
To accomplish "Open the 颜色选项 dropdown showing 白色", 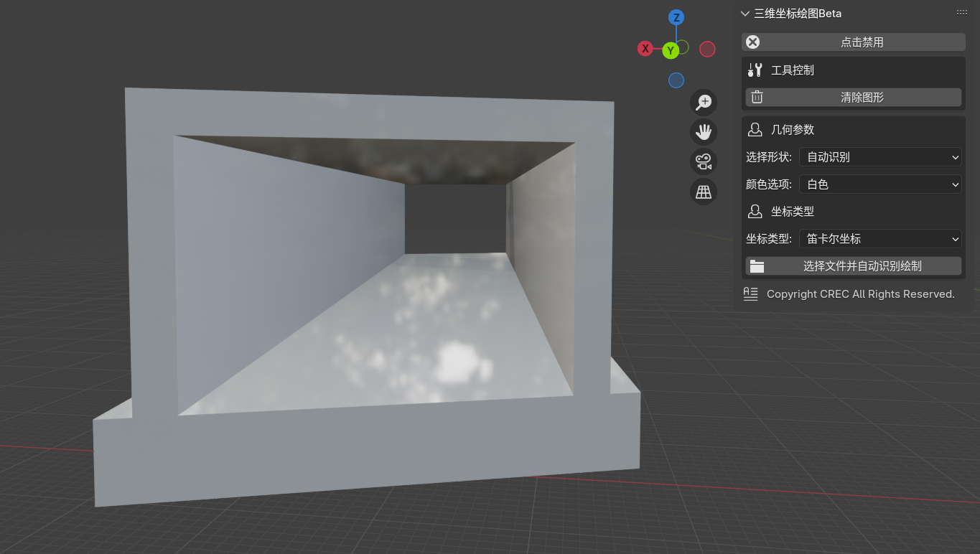I will [x=880, y=184].
